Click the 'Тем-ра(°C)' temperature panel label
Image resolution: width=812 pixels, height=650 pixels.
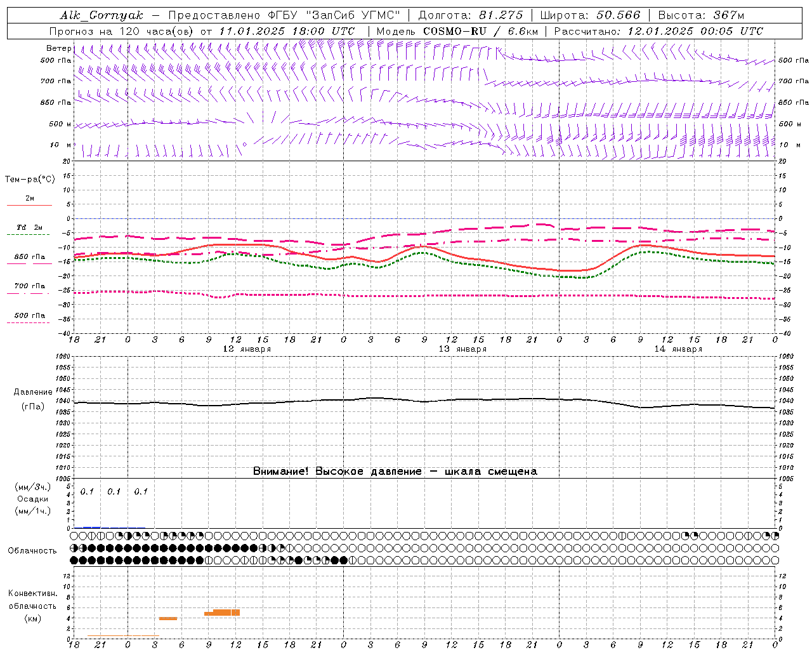point(30,180)
